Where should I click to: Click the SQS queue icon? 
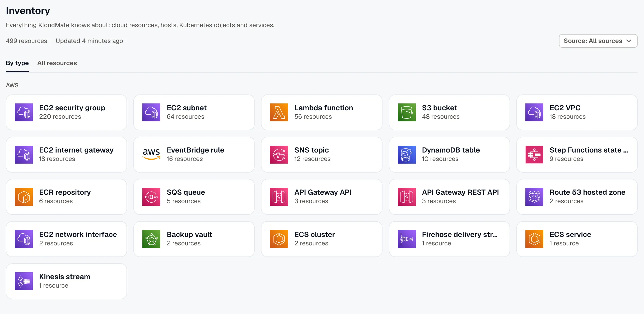point(151,197)
